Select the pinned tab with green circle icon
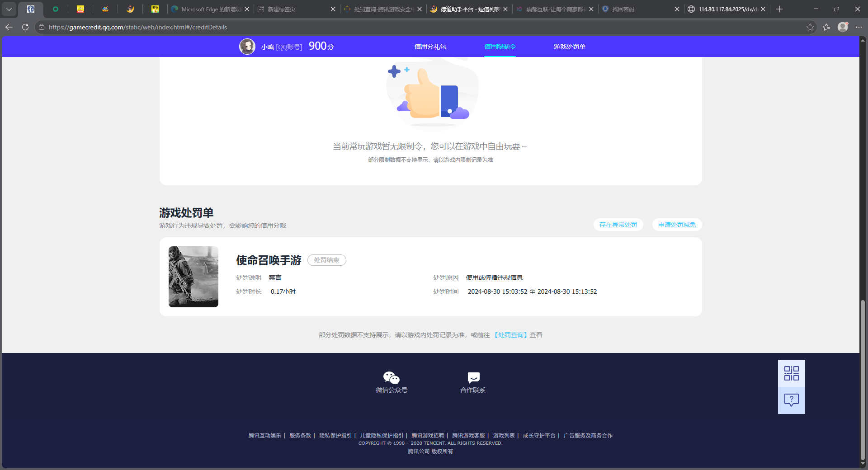The height and width of the screenshot is (470, 868). [56, 9]
